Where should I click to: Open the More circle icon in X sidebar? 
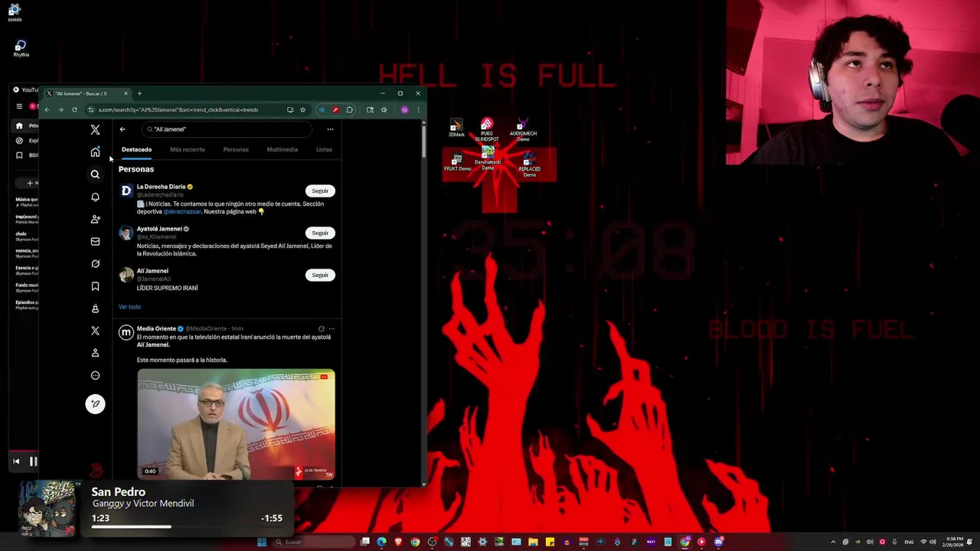[x=95, y=375]
